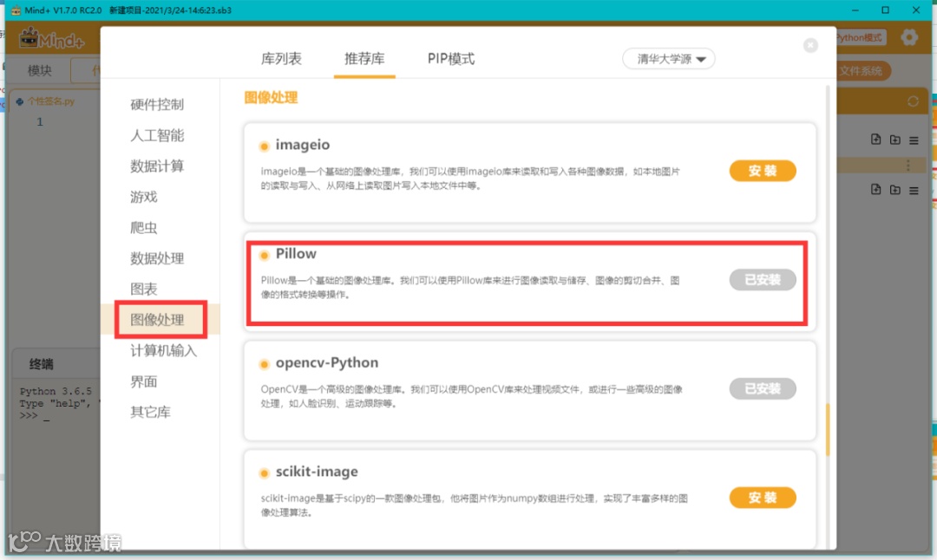
Task: Click the lower new file icon
Action: (x=875, y=189)
